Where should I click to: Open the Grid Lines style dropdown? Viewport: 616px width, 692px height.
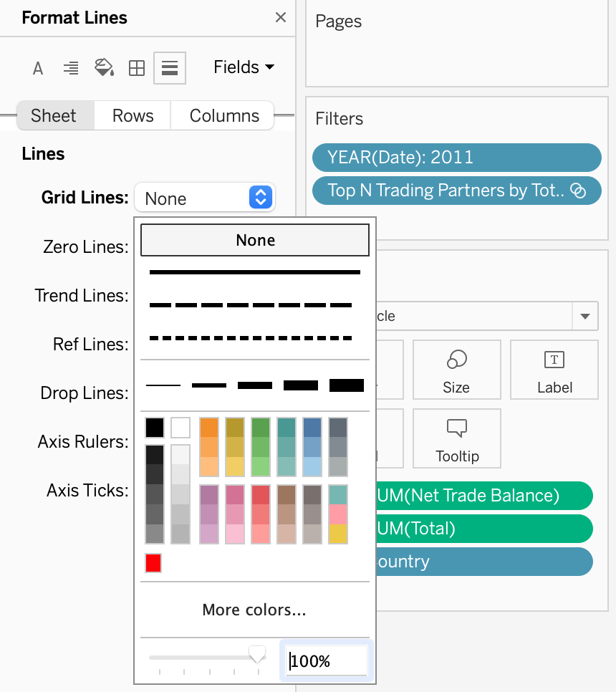pos(204,198)
